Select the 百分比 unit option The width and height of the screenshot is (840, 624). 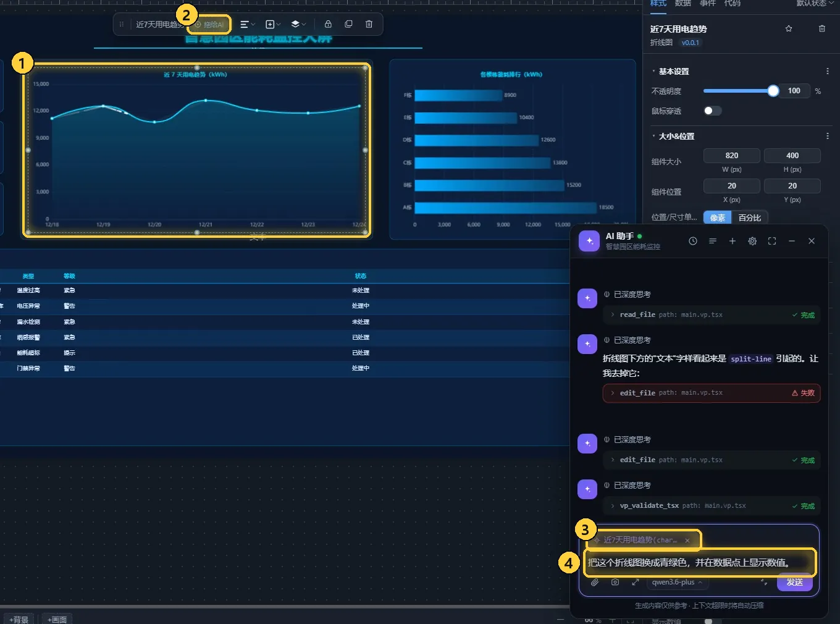(x=750, y=217)
